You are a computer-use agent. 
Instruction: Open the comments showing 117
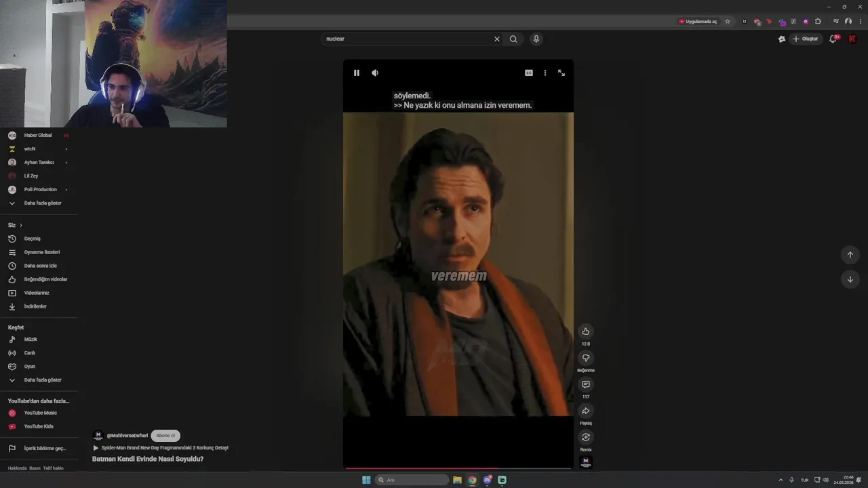pyautogui.click(x=586, y=384)
